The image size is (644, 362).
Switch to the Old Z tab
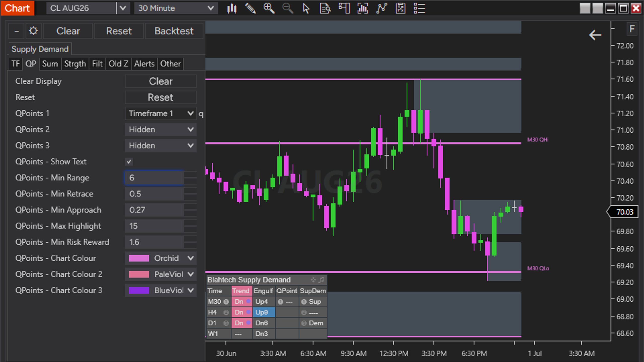(x=118, y=64)
